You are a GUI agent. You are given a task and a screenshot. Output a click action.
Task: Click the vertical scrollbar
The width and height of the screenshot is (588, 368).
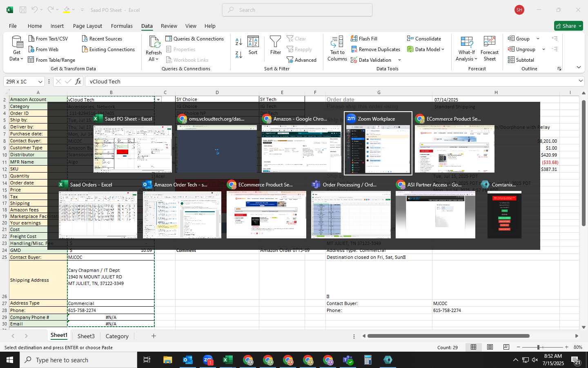tap(584, 164)
